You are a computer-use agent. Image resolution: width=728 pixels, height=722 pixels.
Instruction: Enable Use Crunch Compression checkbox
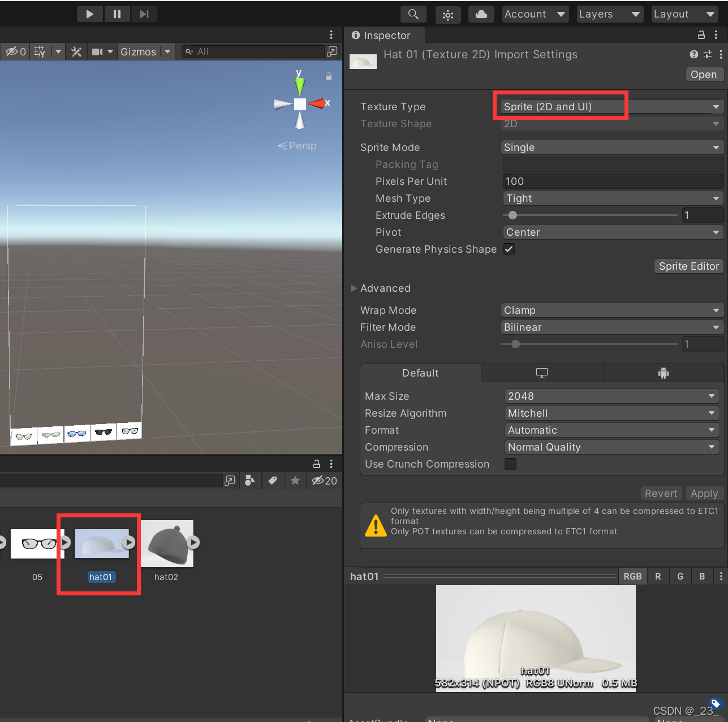tap(510, 464)
